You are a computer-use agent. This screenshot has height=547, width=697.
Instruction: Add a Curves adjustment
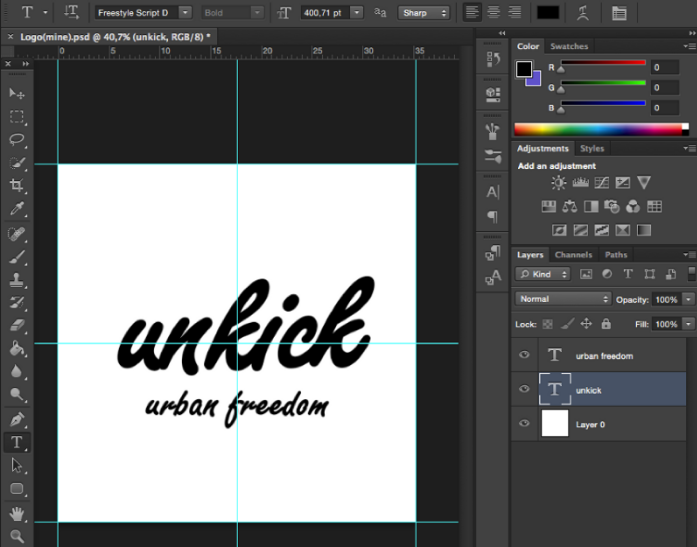point(601,183)
